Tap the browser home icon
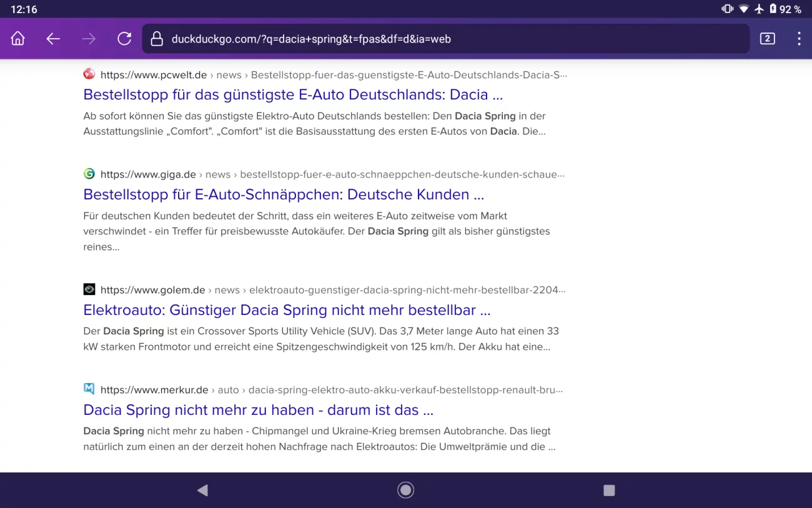Image resolution: width=812 pixels, height=508 pixels. click(x=18, y=39)
